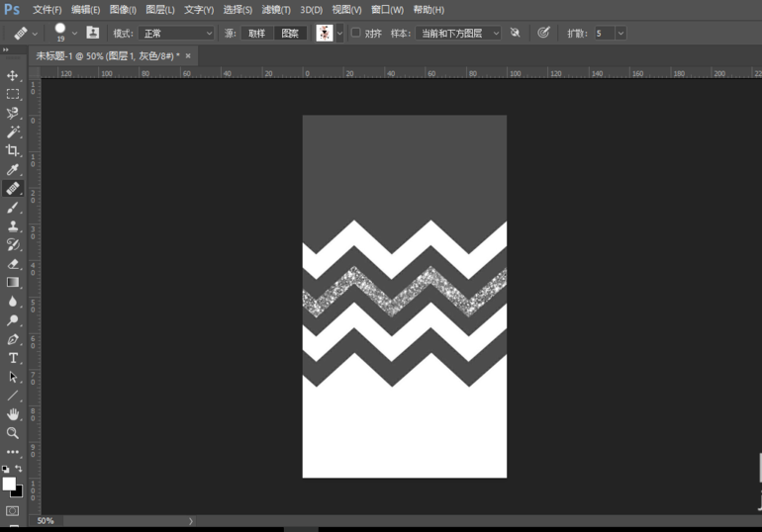Select the Hand tool

coord(13,413)
